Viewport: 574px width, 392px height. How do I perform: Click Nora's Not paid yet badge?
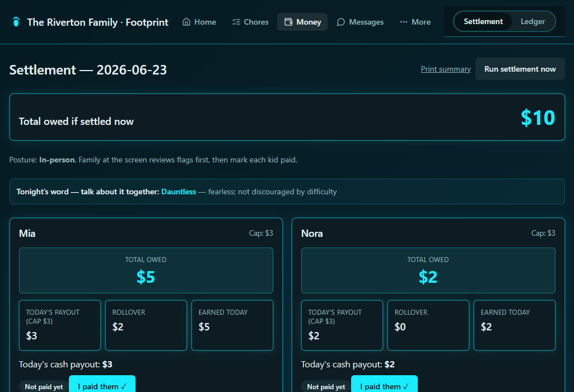(x=326, y=387)
